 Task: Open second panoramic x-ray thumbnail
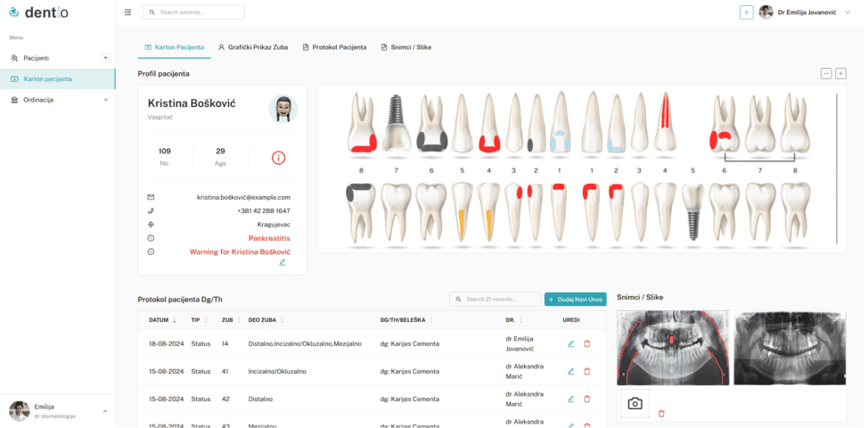[x=790, y=348]
